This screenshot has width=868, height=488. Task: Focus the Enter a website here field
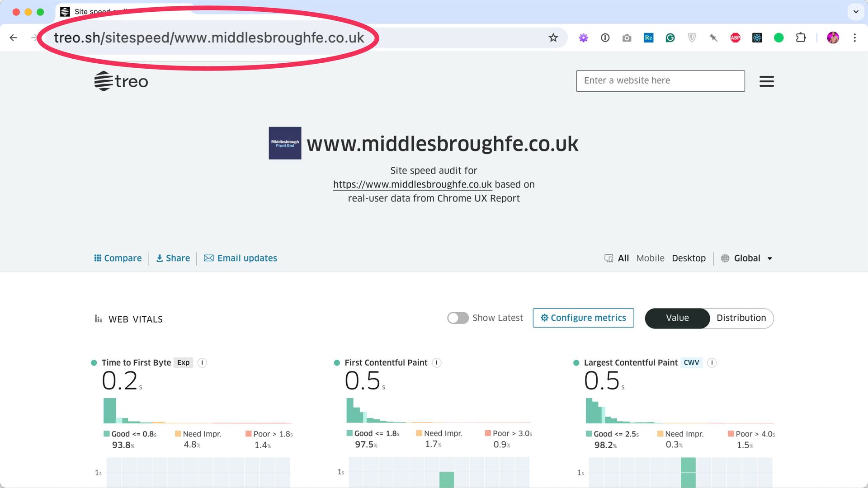coord(660,81)
